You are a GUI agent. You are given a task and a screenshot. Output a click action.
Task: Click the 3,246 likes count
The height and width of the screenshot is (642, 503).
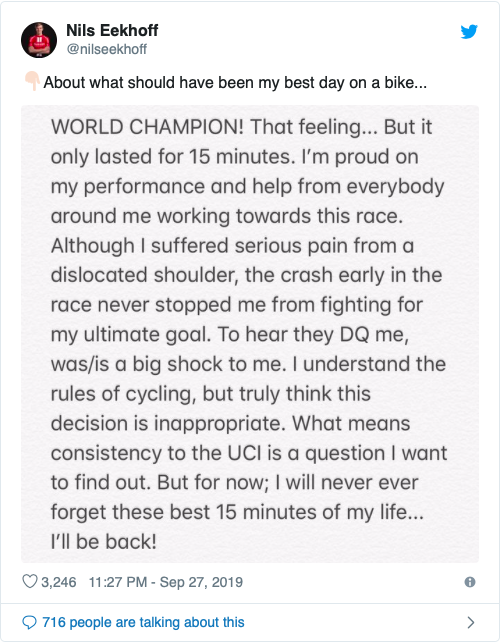59,582
